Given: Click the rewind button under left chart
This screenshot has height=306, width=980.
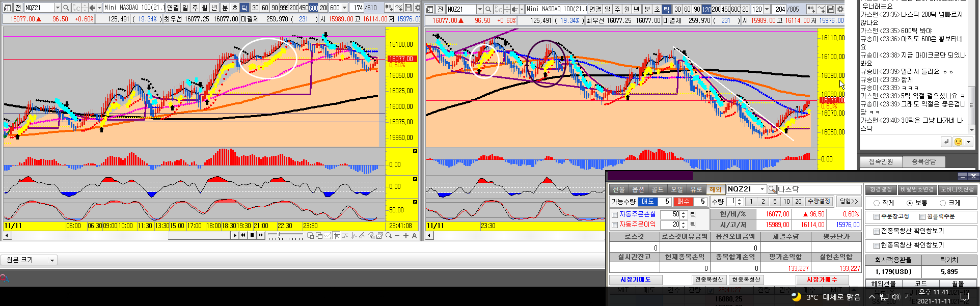Looking at the screenshot, I should pyautogui.click(x=243, y=235).
